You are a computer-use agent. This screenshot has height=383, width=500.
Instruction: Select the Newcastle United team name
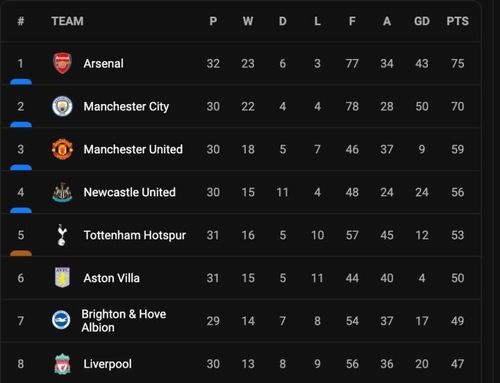point(130,192)
